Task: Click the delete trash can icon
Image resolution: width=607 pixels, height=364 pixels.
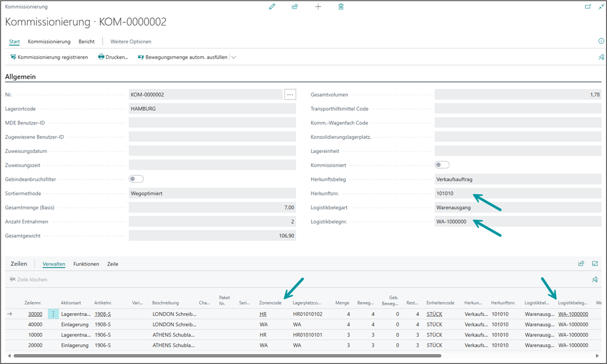Action: coord(341,7)
